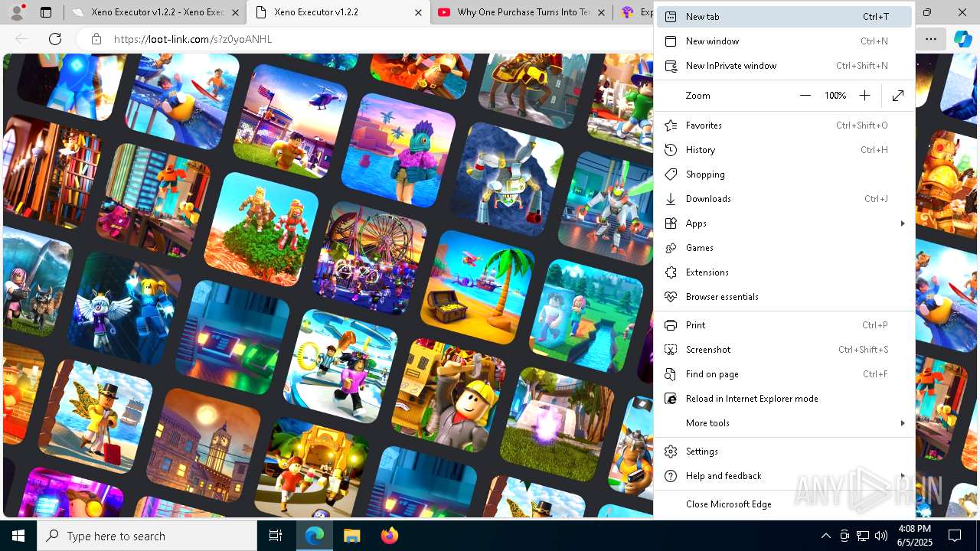Close the Why One Purchase YouTube tab
The image size is (980, 551).
pyautogui.click(x=600, y=12)
